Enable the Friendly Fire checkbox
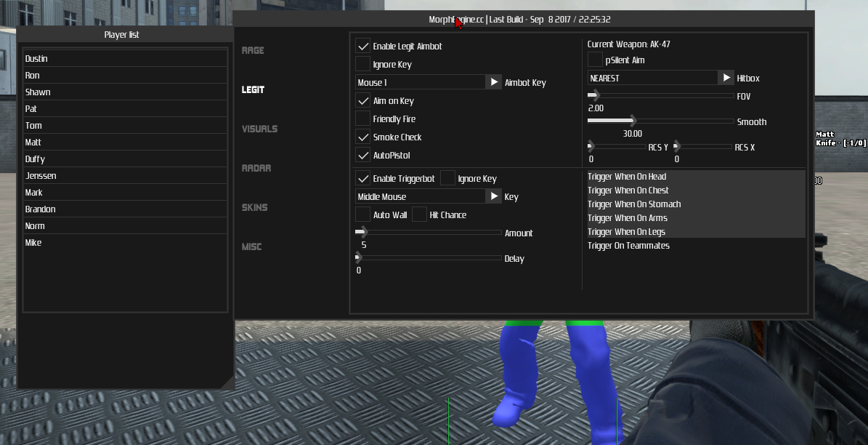This screenshot has height=445, width=868. [363, 119]
